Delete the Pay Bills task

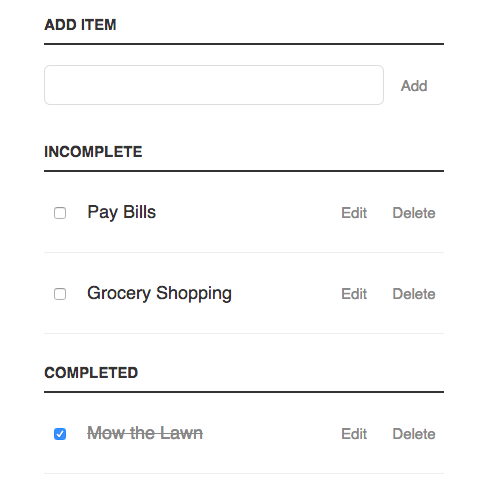click(x=414, y=213)
